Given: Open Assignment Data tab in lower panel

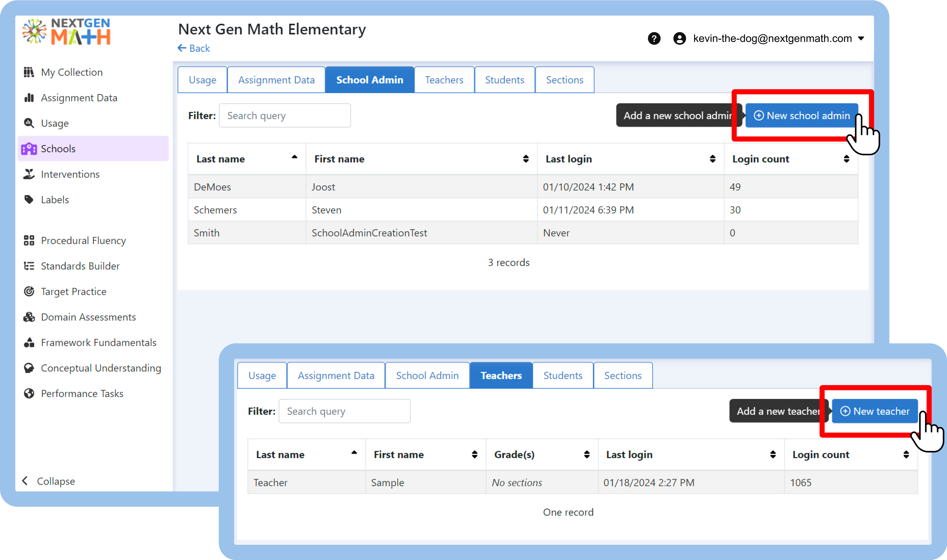Looking at the screenshot, I should 336,375.
